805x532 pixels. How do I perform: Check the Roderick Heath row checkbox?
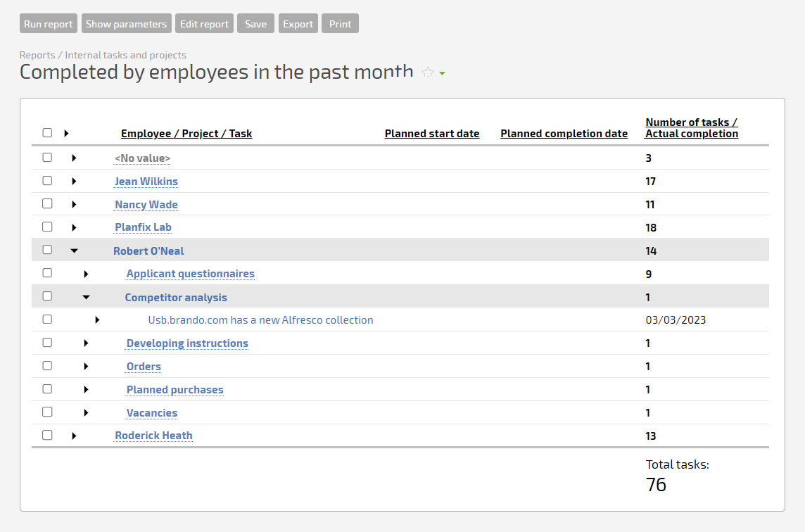(x=47, y=435)
